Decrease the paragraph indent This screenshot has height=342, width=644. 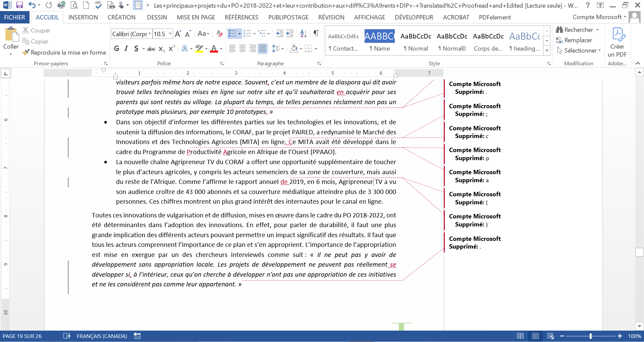pyautogui.click(x=279, y=33)
